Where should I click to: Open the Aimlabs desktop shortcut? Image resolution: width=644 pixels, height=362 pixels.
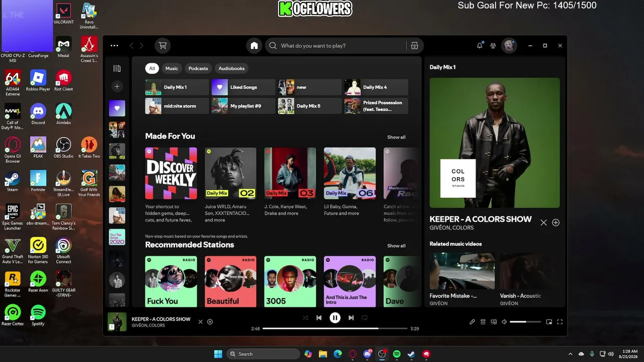[63, 114]
